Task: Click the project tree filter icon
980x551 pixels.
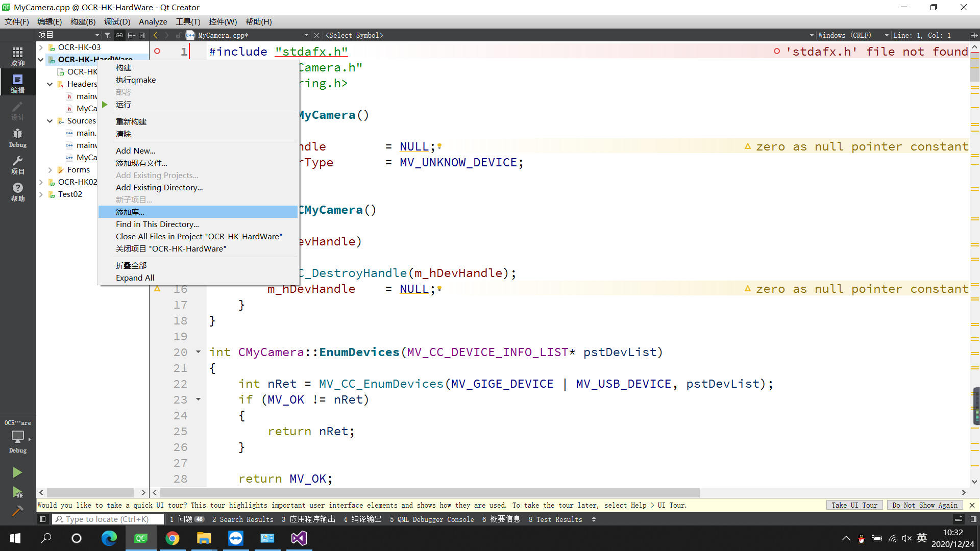Action: pyautogui.click(x=107, y=35)
